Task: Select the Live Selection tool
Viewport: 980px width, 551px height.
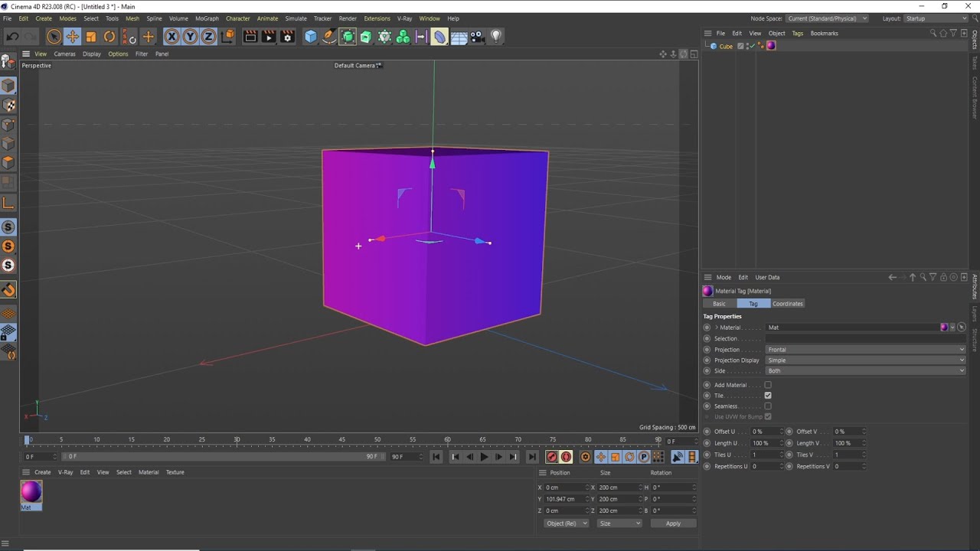Action: coord(54,37)
